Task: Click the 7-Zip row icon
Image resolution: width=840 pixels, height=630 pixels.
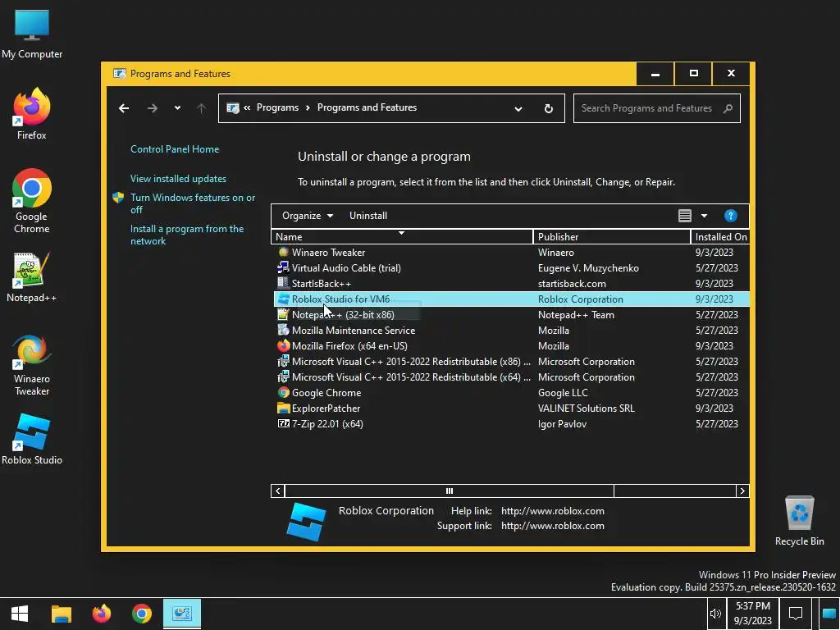Action: pyautogui.click(x=283, y=423)
